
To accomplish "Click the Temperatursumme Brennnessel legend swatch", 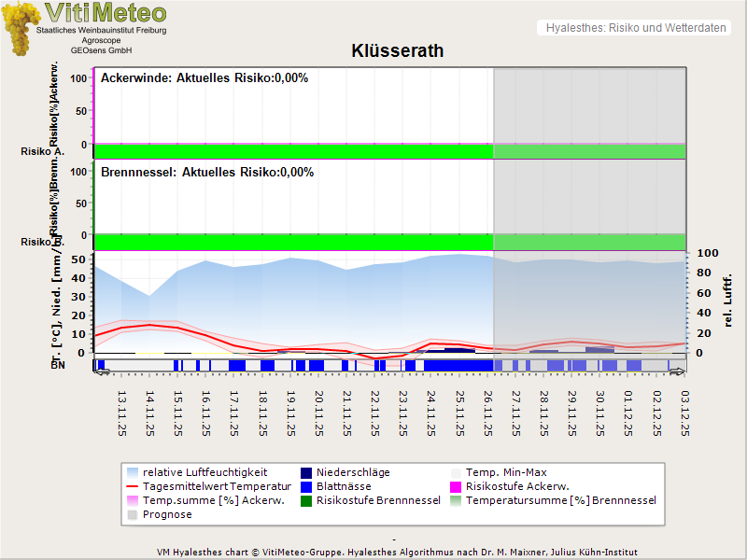I will coord(457,501).
